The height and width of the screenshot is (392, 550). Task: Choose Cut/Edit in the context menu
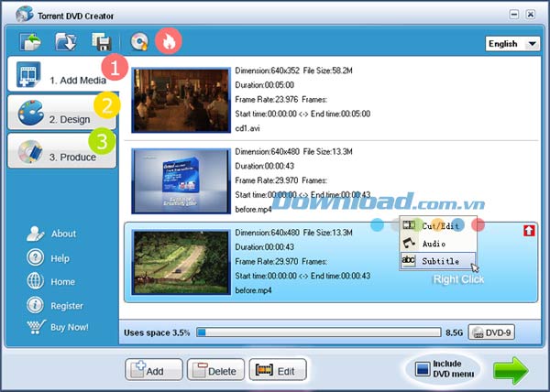pyautogui.click(x=438, y=226)
